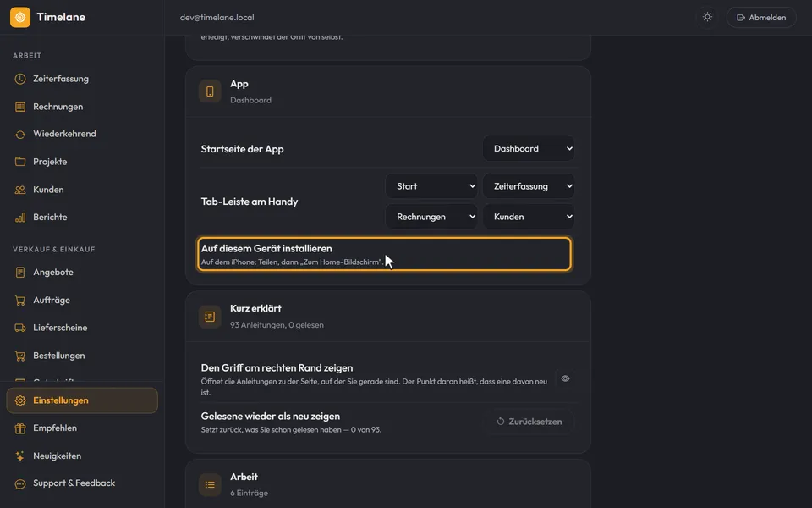Toggle eye icon for Griff am rechten Rand
Screen dimensions: 812x508
[566, 378]
